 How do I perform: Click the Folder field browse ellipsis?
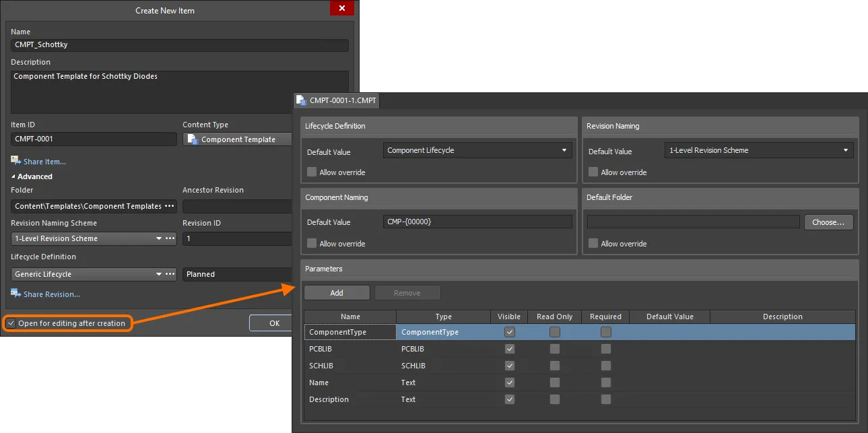(x=170, y=206)
